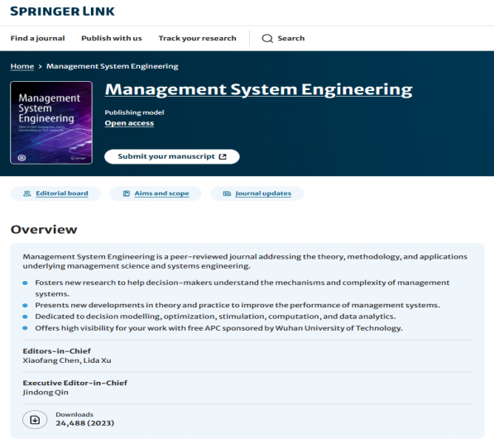Click the external link icon on Submit button

pyautogui.click(x=223, y=157)
